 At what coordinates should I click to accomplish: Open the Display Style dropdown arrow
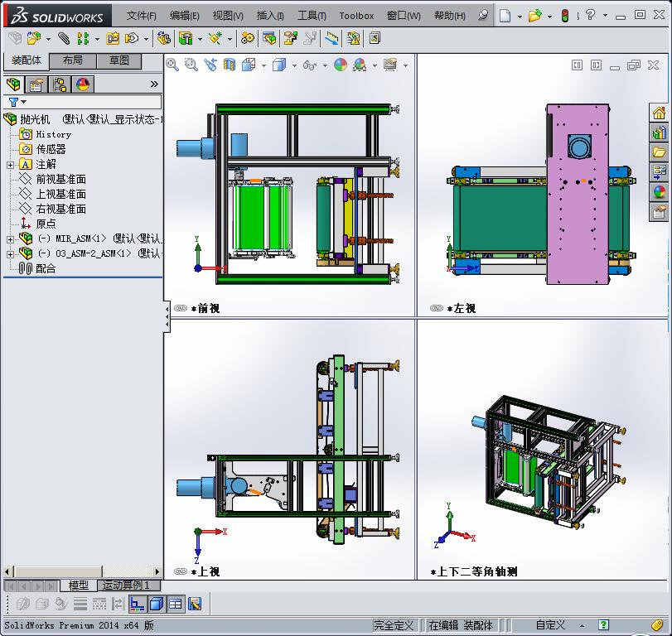(293, 65)
